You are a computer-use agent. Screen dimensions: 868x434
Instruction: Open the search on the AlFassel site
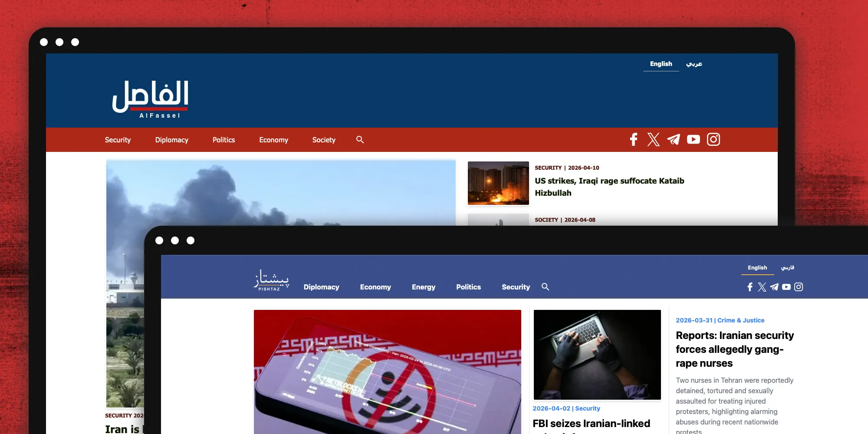coord(360,140)
